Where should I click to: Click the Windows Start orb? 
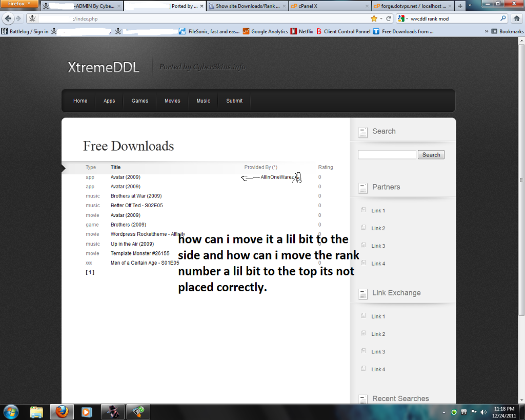[x=11, y=412]
